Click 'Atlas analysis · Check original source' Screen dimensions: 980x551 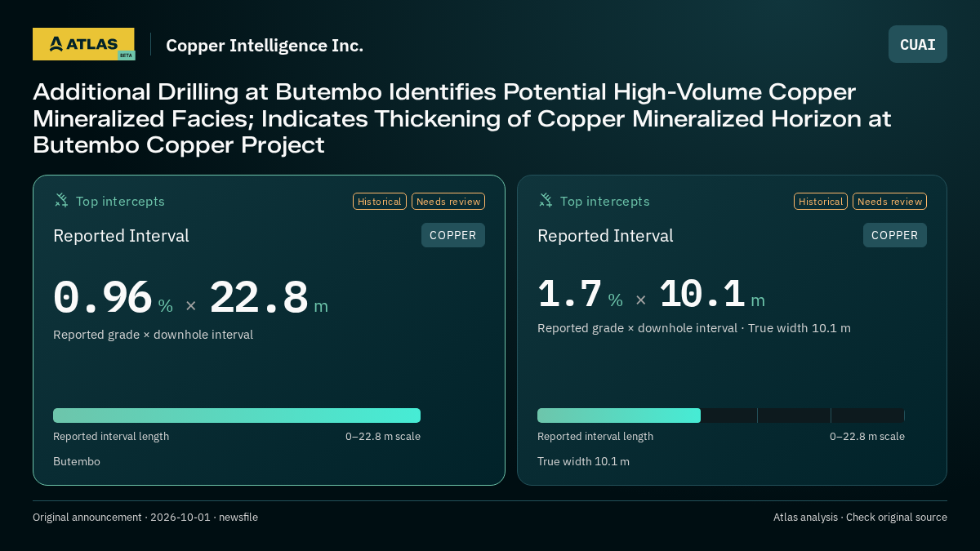[860, 517]
